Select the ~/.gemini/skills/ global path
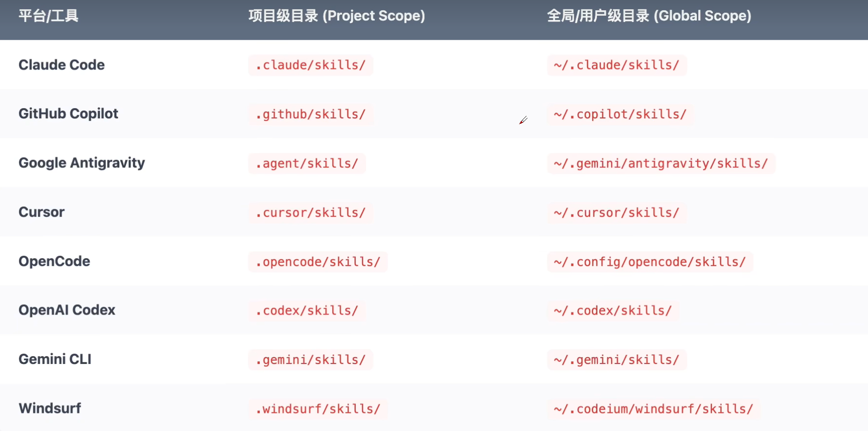Image resolution: width=868 pixels, height=431 pixels. tap(617, 360)
